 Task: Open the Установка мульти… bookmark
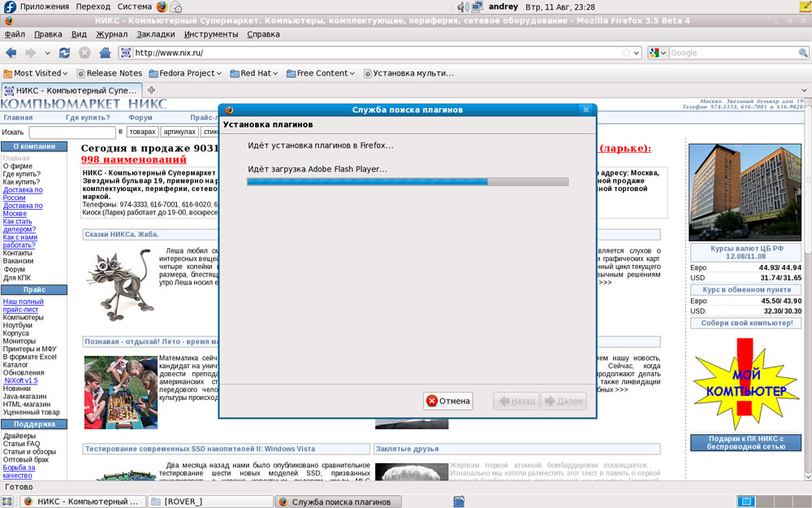pos(408,73)
